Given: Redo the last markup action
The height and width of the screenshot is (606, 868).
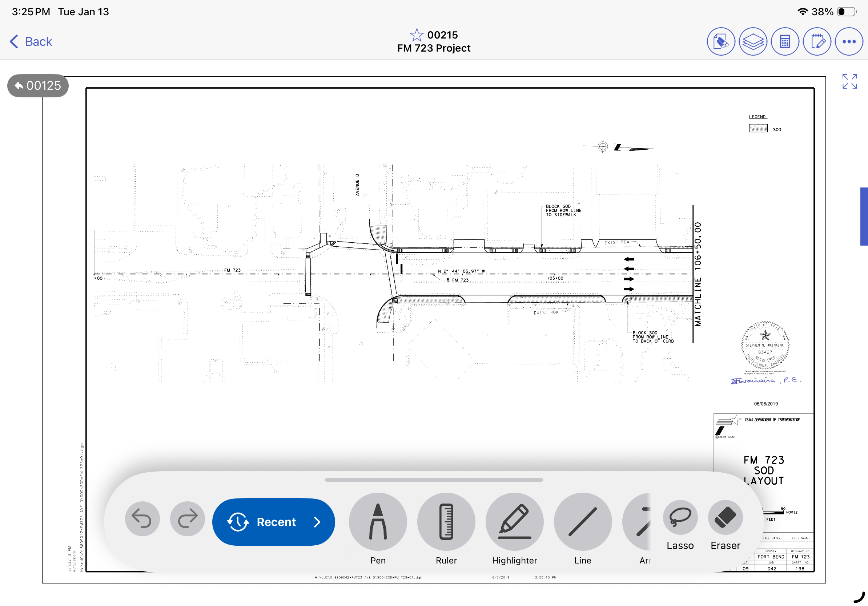Looking at the screenshot, I should [x=188, y=519].
